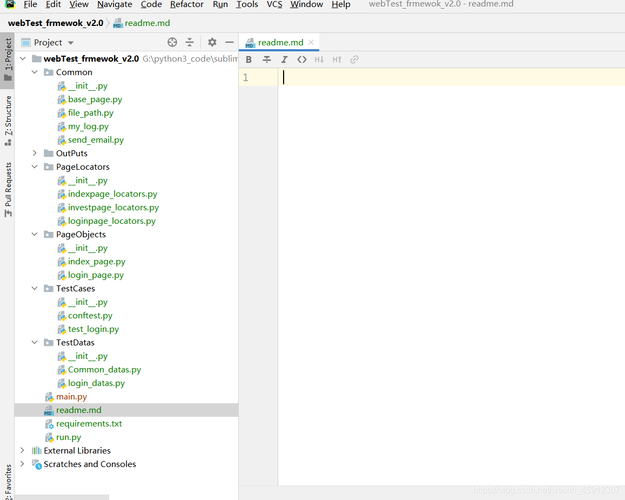Viewport: 625px width, 500px height.
Task: Toggle the Favorites tool window
Action: pos(8,481)
